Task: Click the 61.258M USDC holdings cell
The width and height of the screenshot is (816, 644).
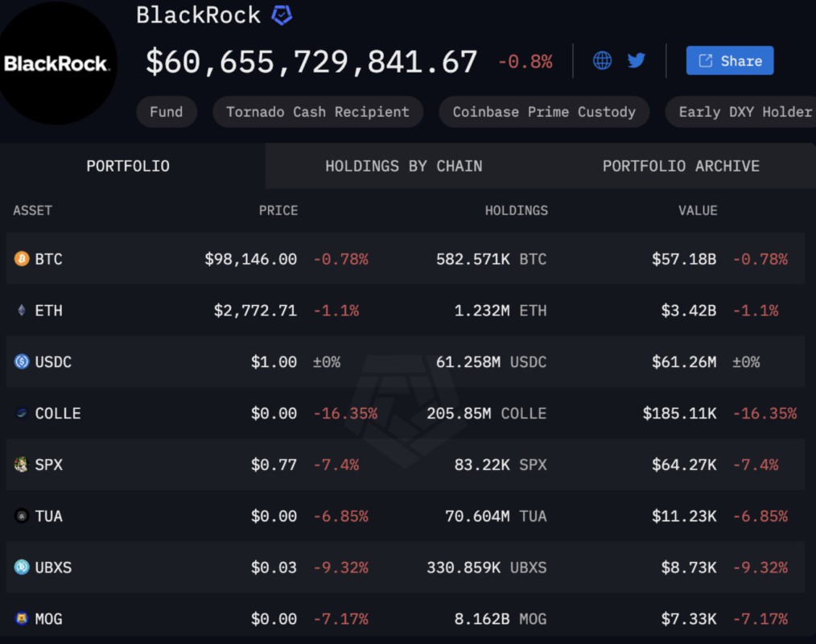Action: coord(491,361)
